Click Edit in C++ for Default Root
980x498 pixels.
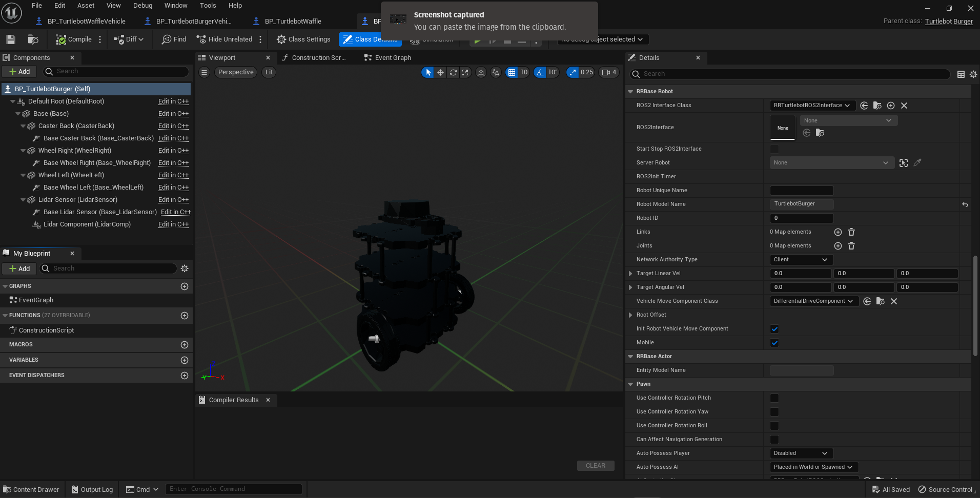tap(173, 101)
